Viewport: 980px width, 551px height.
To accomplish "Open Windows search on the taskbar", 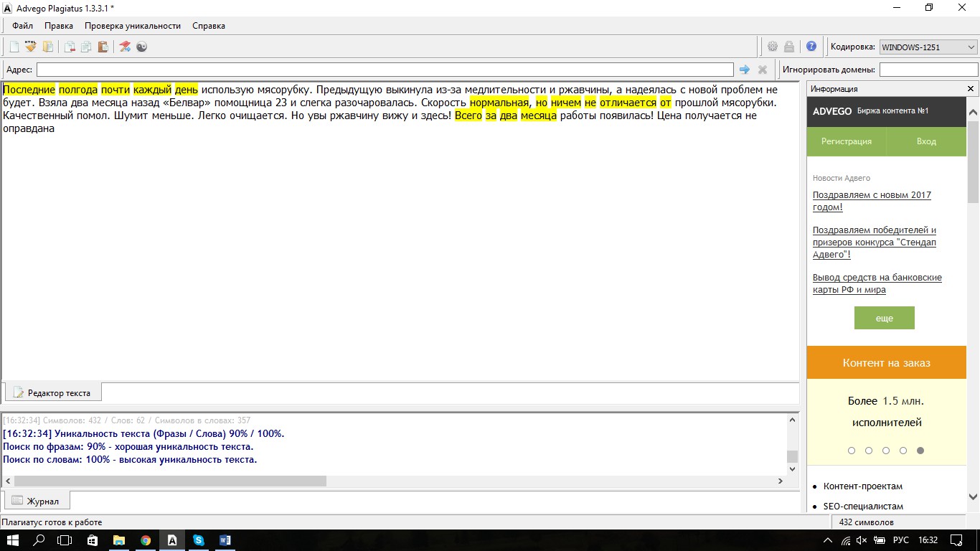I will click(x=39, y=540).
